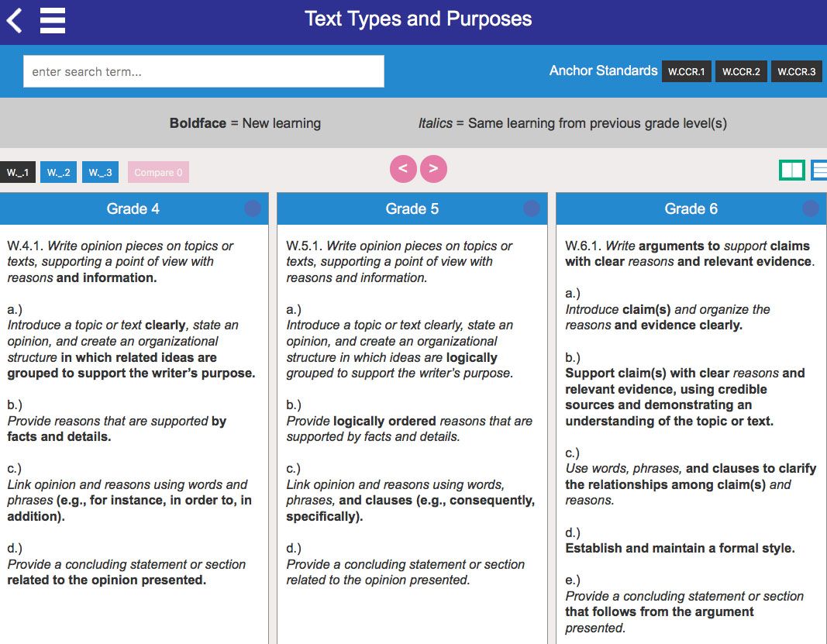
Task: Open the hamburger menu
Action: pos(53,21)
